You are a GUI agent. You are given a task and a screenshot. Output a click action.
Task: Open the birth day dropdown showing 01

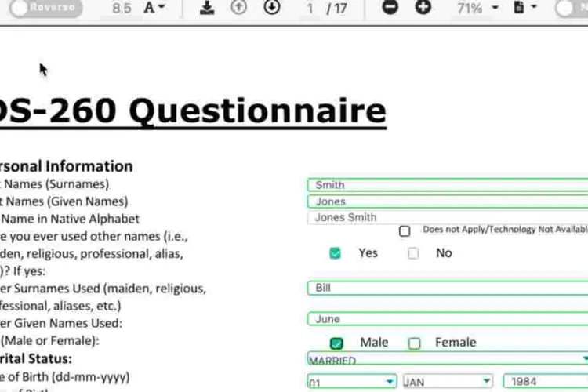click(x=352, y=382)
